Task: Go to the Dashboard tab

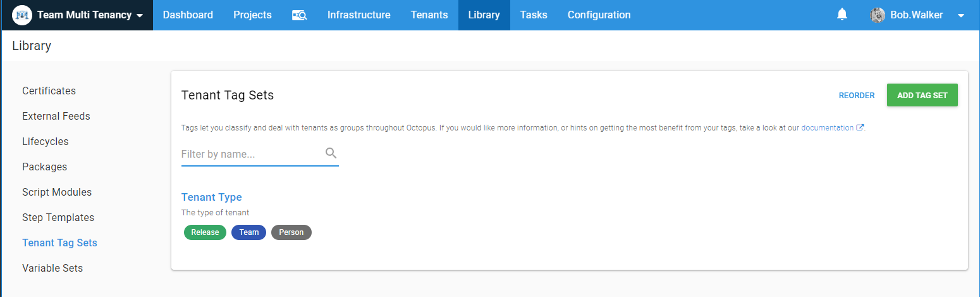Action: pyautogui.click(x=188, y=15)
